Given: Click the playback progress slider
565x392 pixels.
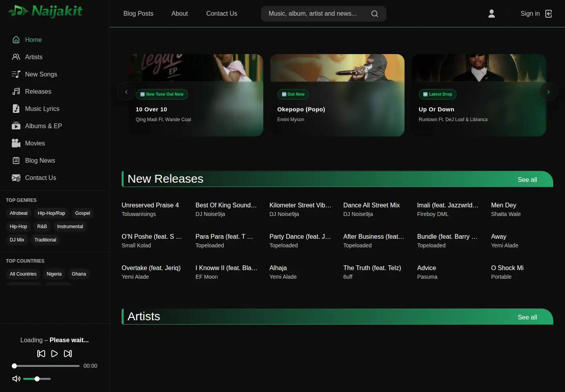Looking at the screenshot, I should click(46, 366).
